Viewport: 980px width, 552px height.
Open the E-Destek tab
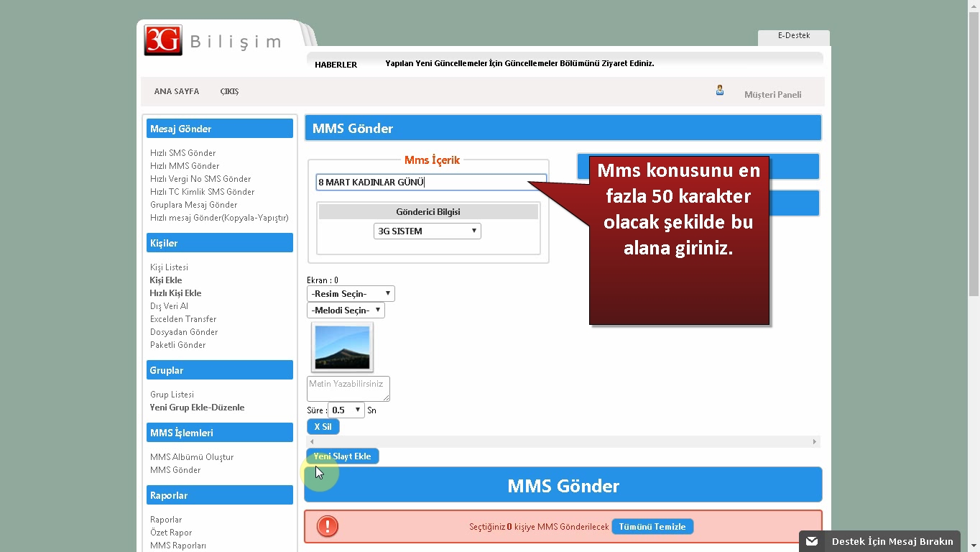pyautogui.click(x=793, y=36)
